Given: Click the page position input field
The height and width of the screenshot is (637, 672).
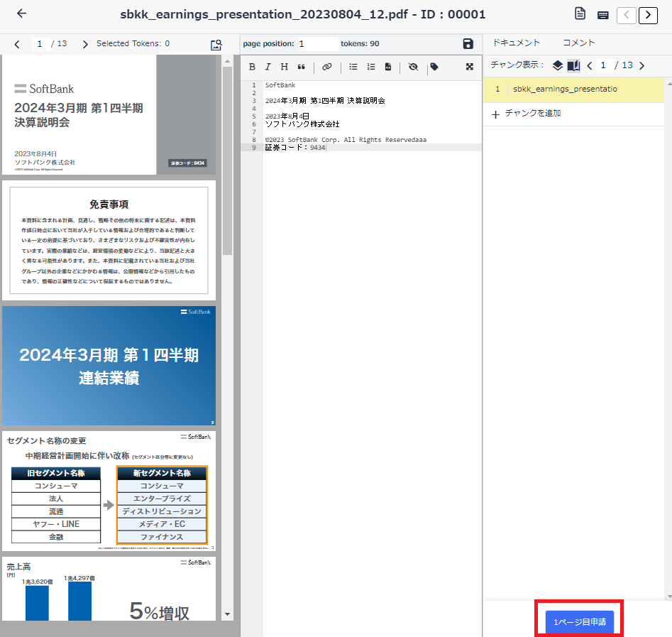Looking at the screenshot, I should pos(318,44).
